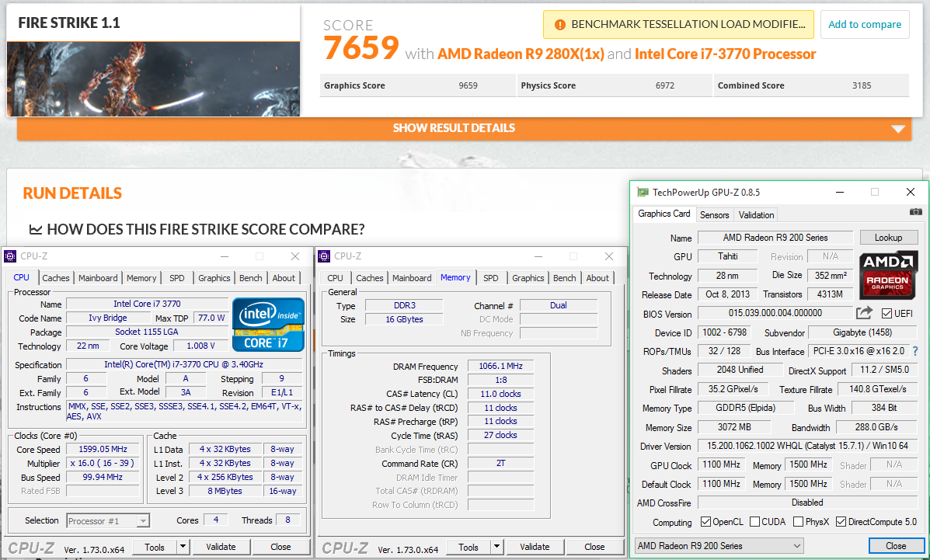The width and height of the screenshot is (930, 560).
Task: Open the AMD Radeon R9 200 Series dropdown
Action: (x=719, y=545)
